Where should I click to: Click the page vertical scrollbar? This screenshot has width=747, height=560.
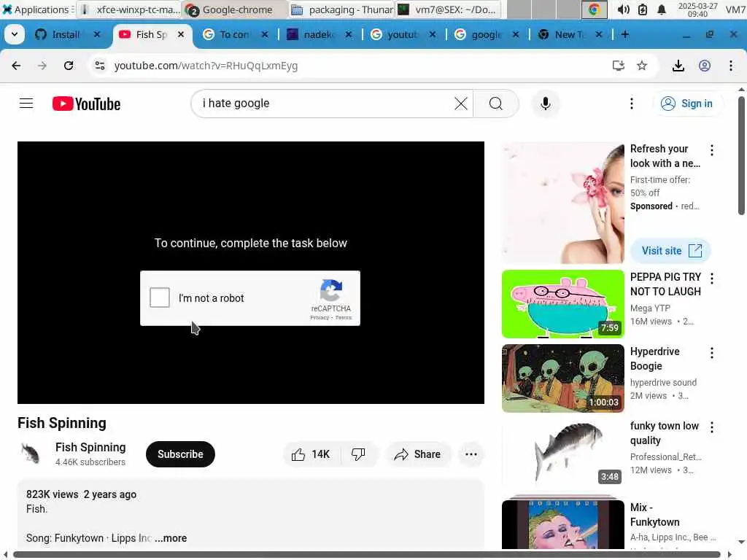[x=741, y=156]
